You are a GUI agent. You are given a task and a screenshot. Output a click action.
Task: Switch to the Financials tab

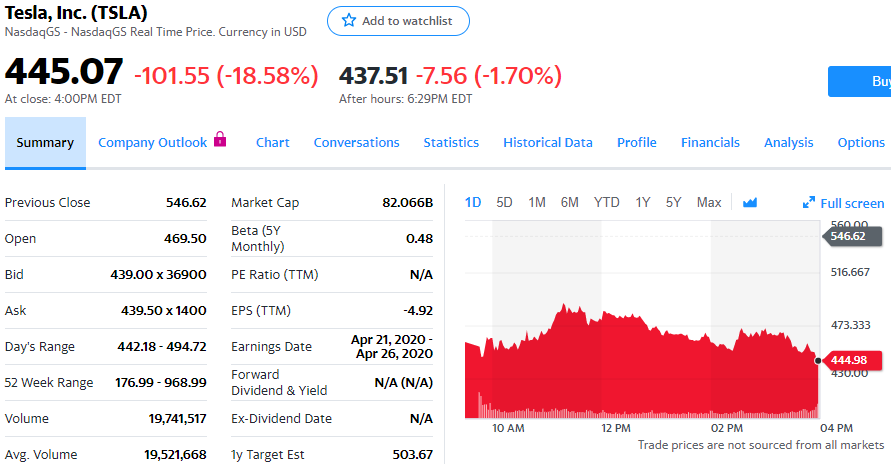click(710, 143)
